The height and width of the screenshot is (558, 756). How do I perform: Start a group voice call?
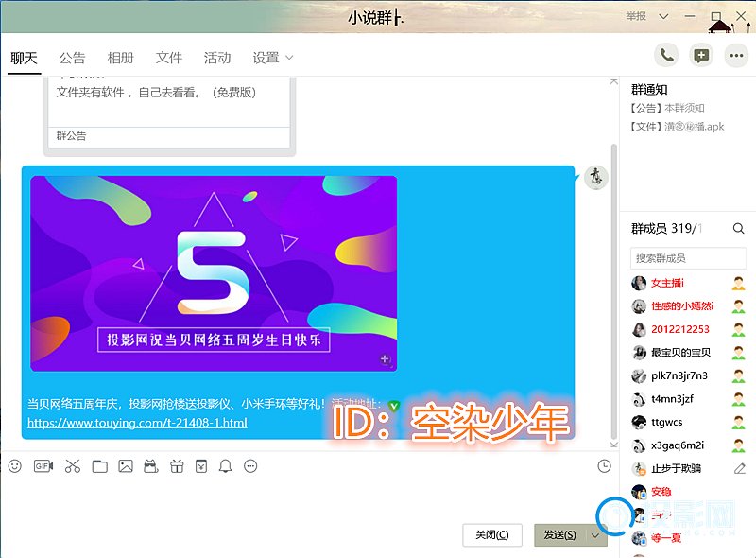coord(666,56)
